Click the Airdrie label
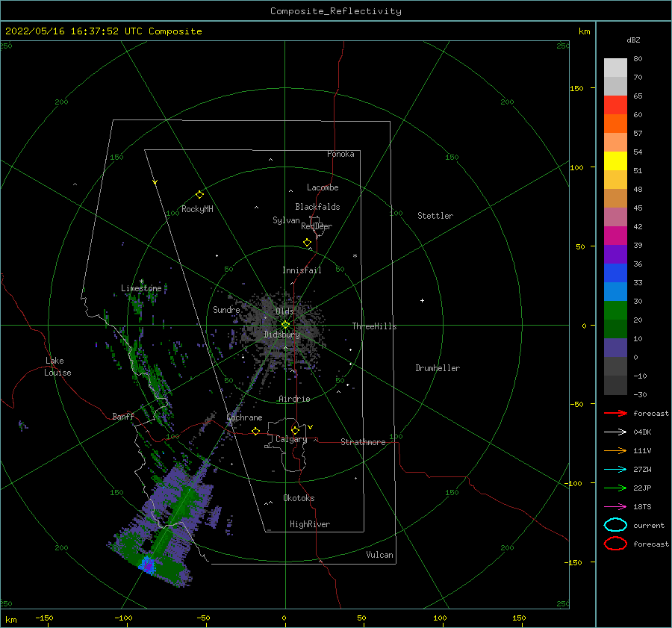Screen dimensions: 672x628 click(x=294, y=399)
